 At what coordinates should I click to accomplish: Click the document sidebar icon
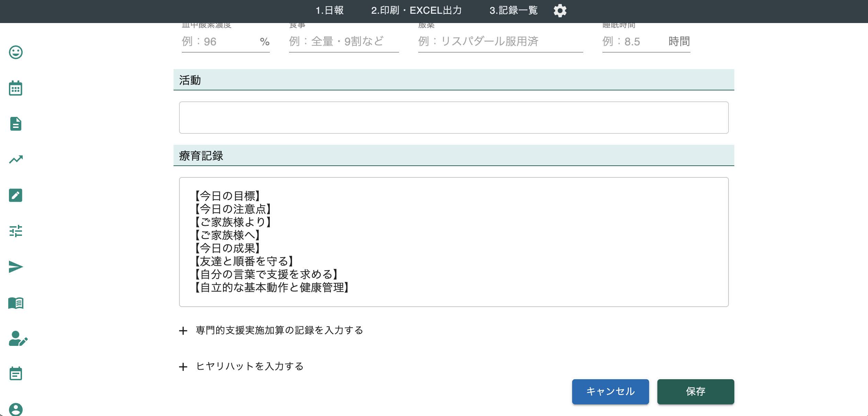pyautogui.click(x=16, y=124)
